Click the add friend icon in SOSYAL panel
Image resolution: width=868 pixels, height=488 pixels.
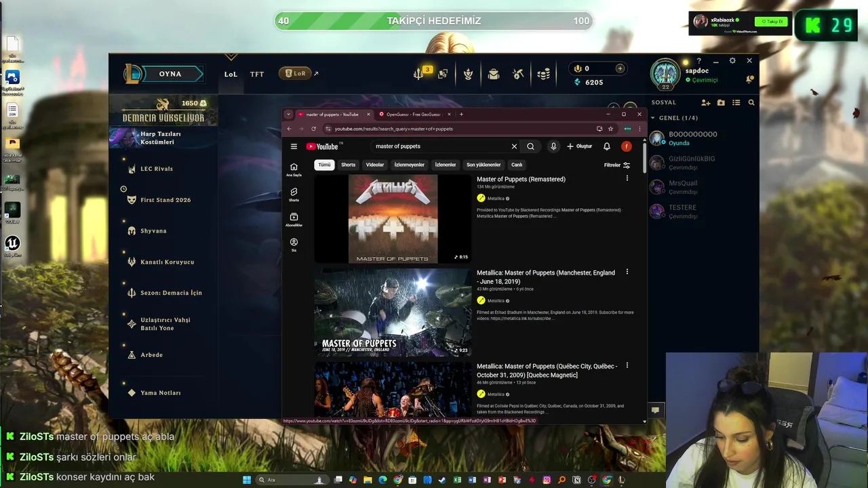pyautogui.click(x=706, y=102)
